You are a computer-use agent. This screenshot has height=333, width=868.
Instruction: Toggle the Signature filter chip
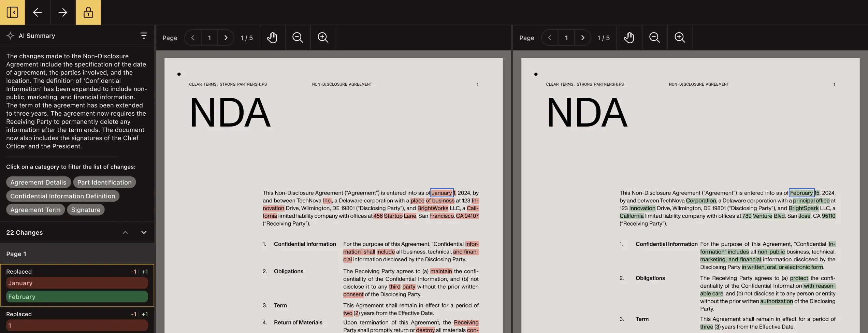[86, 209]
